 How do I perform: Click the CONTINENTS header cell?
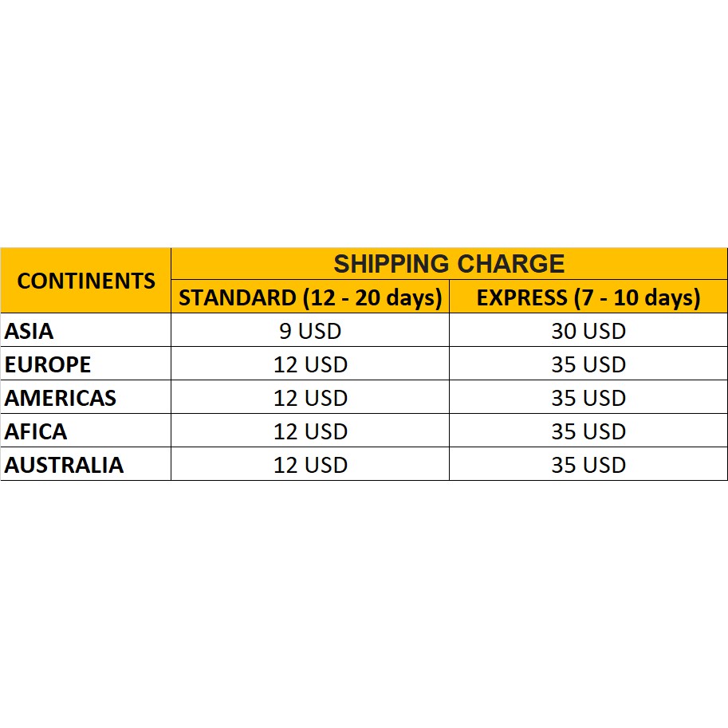pyautogui.click(x=86, y=281)
